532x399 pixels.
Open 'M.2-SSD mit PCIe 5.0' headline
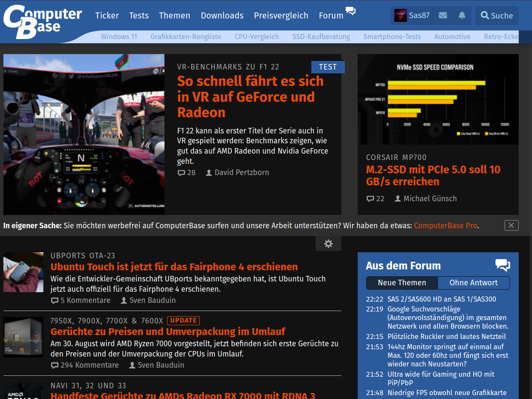[433, 175]
